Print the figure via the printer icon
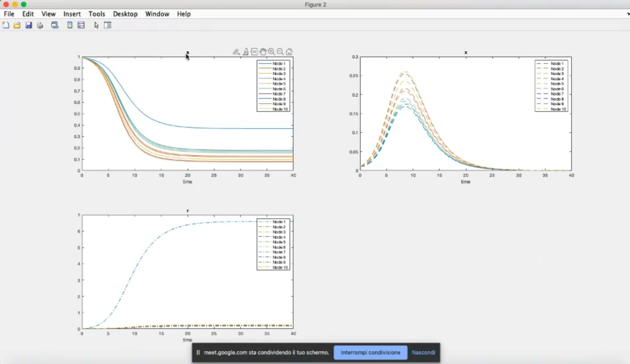The width and height of the screenshot is (630, 364). coord(40,25)
